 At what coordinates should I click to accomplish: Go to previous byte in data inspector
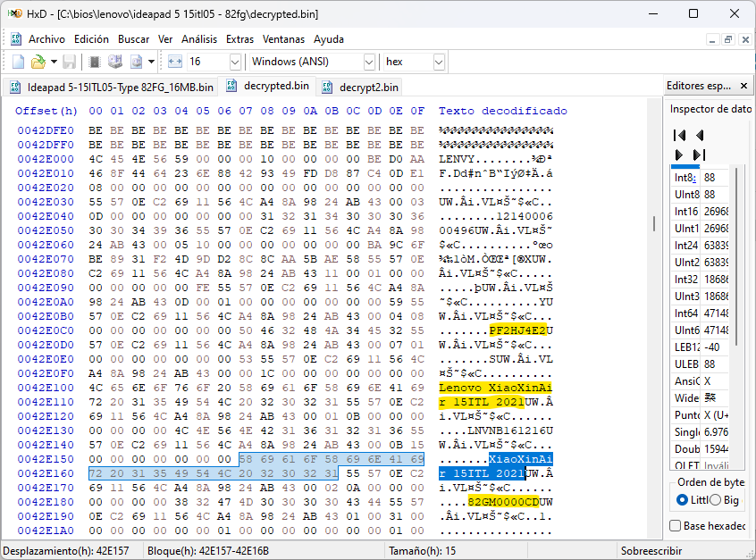click(700, 135)
